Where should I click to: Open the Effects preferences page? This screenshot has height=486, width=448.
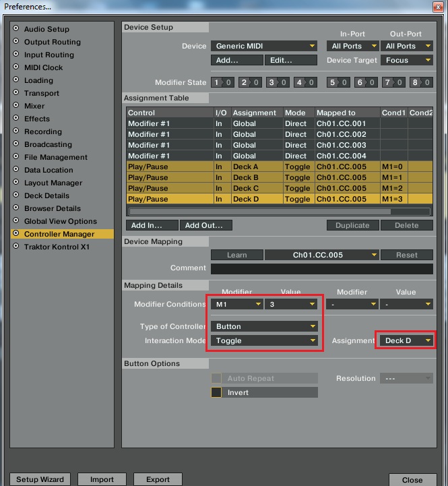click(37, 119)
